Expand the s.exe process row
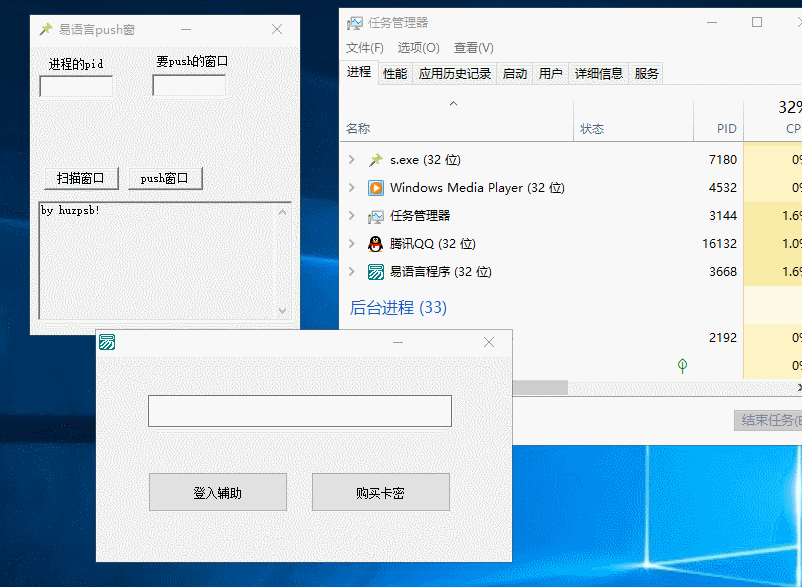 [x=352, y=160]
